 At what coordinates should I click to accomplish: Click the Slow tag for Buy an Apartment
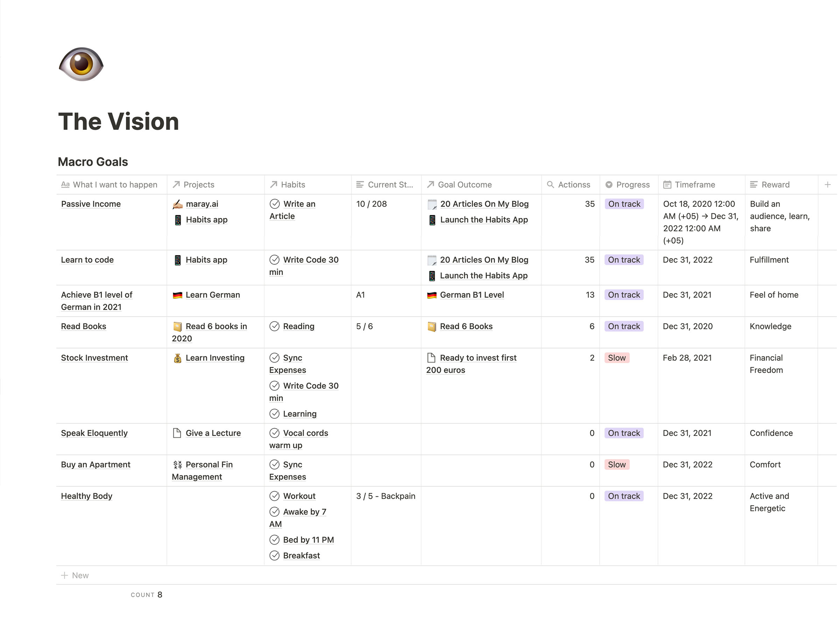pos(616,465)
